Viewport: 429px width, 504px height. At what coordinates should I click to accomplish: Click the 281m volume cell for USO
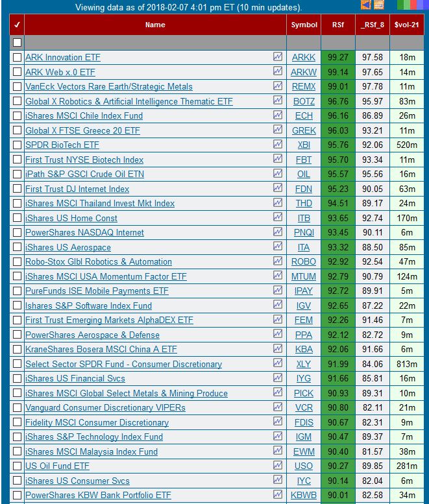407,466
